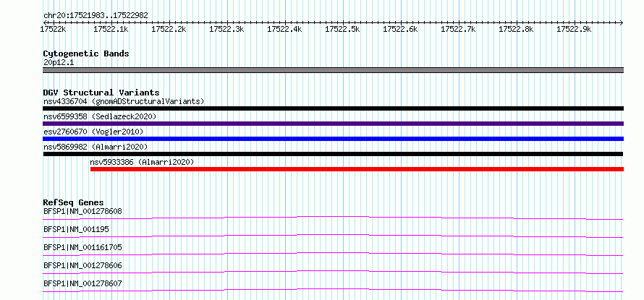Image resolution: width=644 pixels, height=300 pixels.
Task: Click the 17522.2k ruler tick label
Action: click(169, 30)
